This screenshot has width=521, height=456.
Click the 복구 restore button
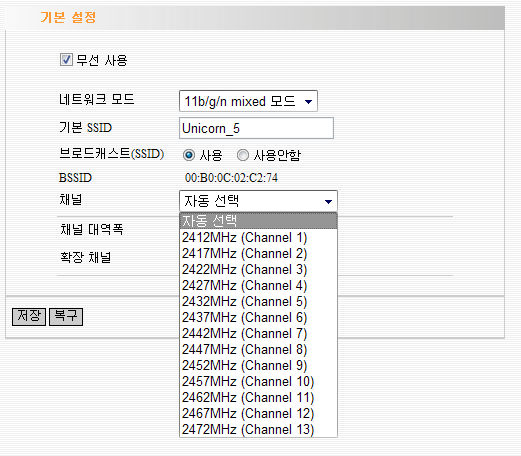pyautogui.click(x=66, y=316)
